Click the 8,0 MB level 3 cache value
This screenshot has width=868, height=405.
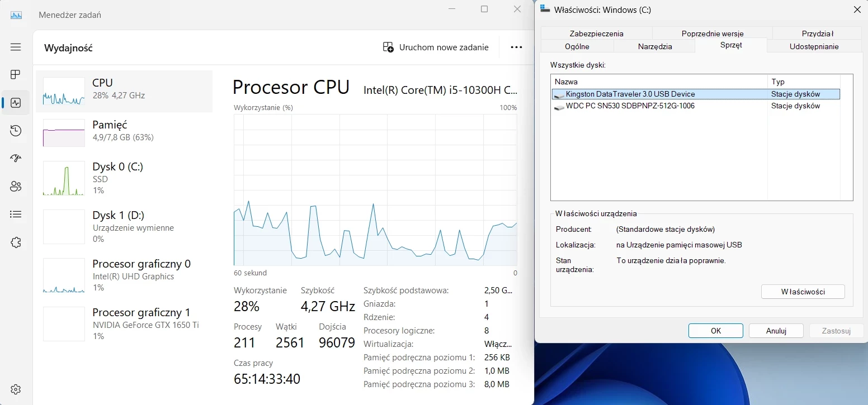click(497, 384)
